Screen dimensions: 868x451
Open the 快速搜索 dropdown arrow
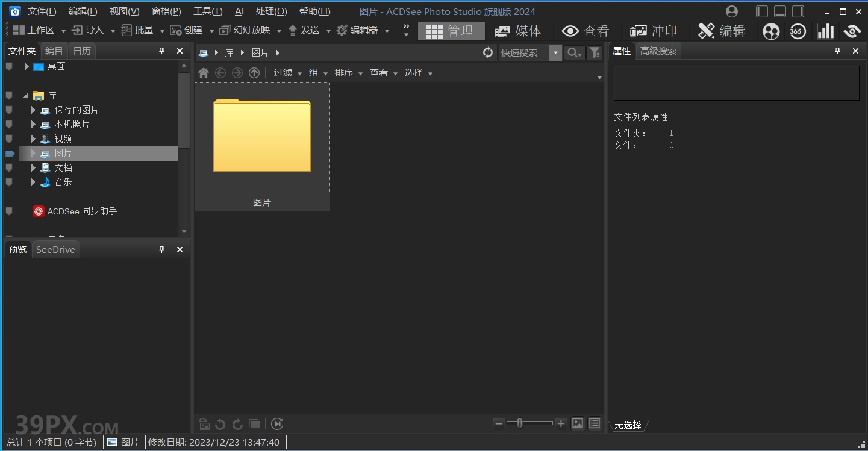point(555,53)
